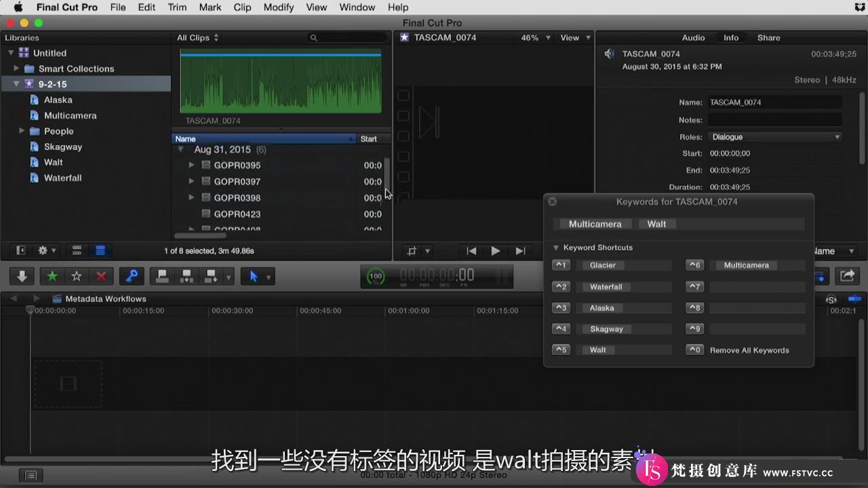
Task: Open the All Clips filter dropdown
Action: click(197, 38)
